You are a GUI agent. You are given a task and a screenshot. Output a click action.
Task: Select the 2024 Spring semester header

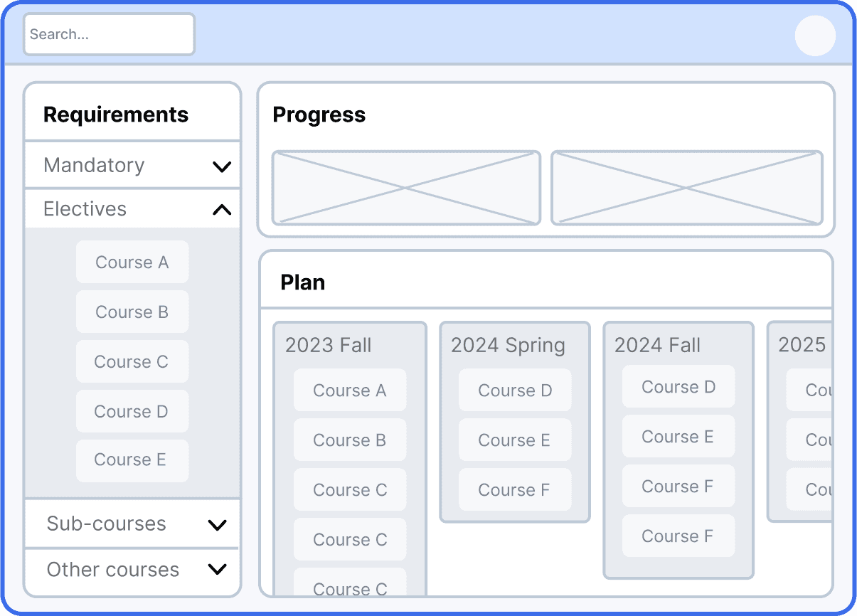click(508, 345)
